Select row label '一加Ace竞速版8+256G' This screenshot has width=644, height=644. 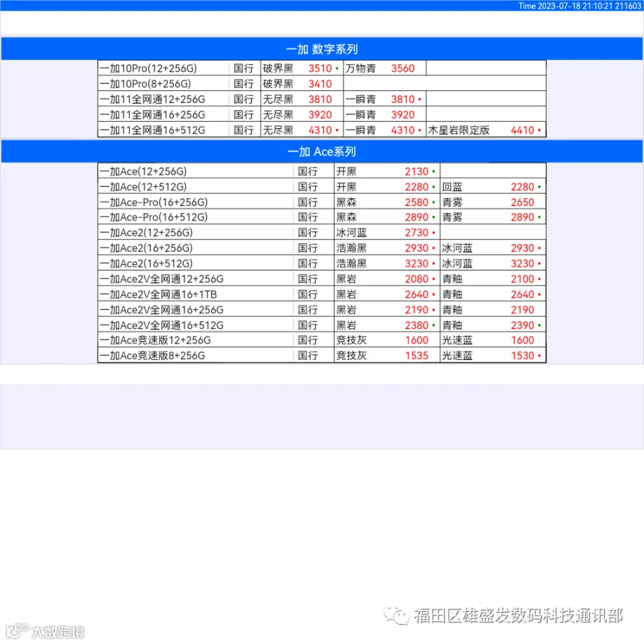pos(152,356)
